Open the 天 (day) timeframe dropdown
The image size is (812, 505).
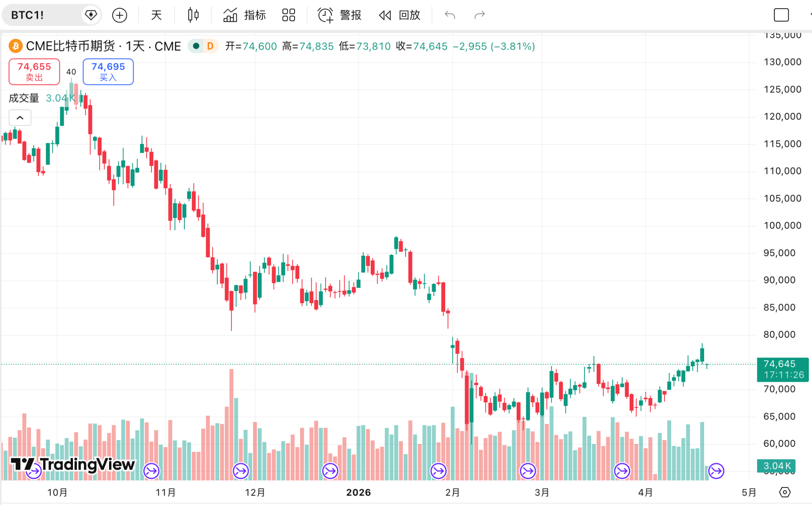[156, 15]
